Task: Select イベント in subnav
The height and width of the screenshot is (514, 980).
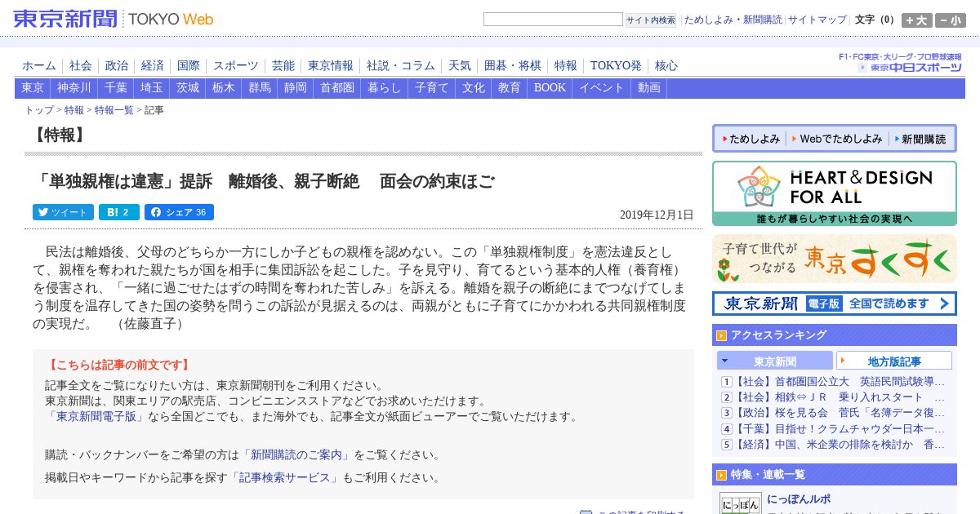Action: click(x=602, y=88)
